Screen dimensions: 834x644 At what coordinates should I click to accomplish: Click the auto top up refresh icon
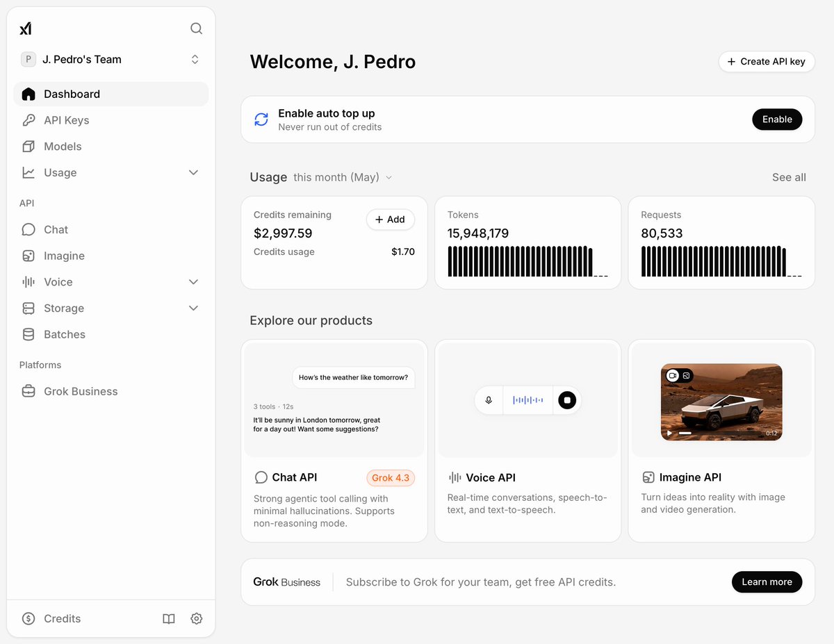pyautogui.click(x=261, y=119)
